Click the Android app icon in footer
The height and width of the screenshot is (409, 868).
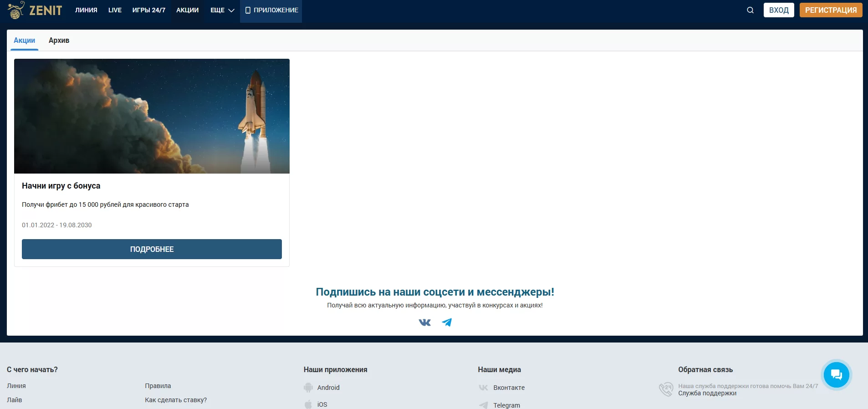pyautogui.click(x=308, y=388)
